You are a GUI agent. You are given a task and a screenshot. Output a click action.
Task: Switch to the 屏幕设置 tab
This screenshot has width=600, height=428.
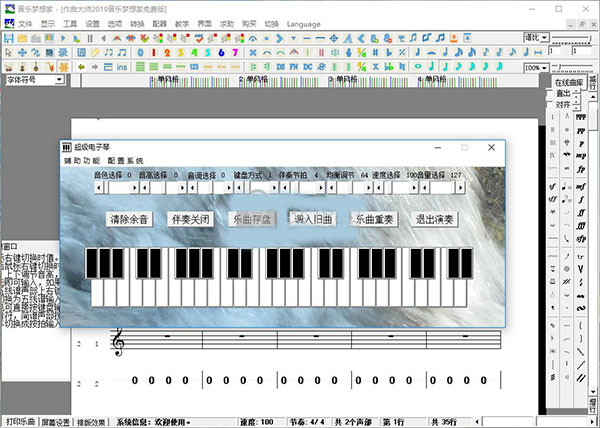pyautogui.click(x=55, y=422)
